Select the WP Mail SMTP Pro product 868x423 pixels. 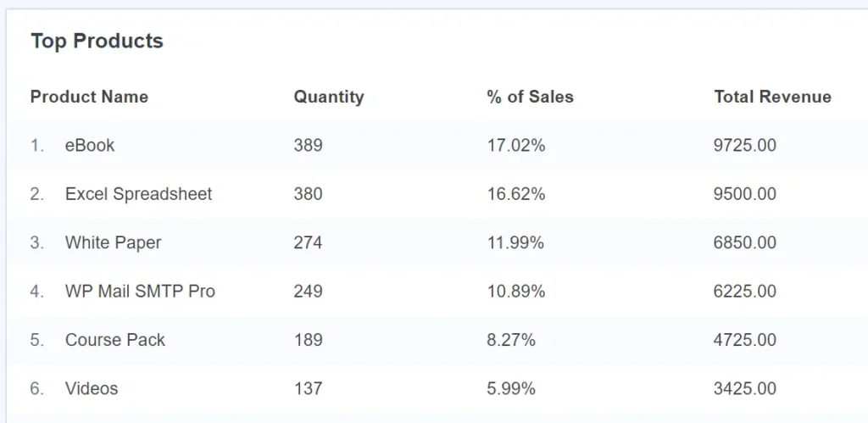(x=140, y=292)
